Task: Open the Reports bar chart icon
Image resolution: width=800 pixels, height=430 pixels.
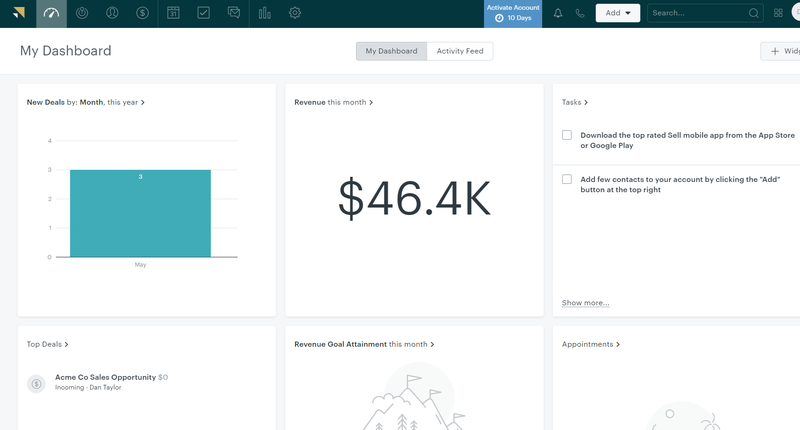Action: 264,13
